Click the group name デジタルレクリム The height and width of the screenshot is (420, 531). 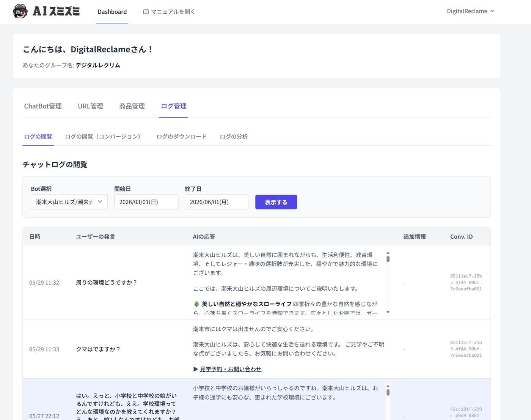(98, 65)
